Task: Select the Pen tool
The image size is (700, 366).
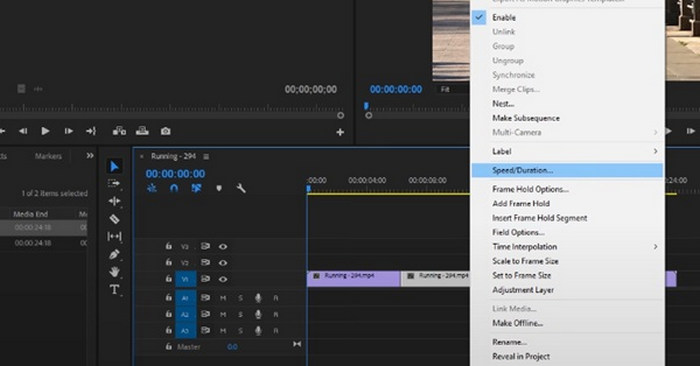Action: click(114, 254)
